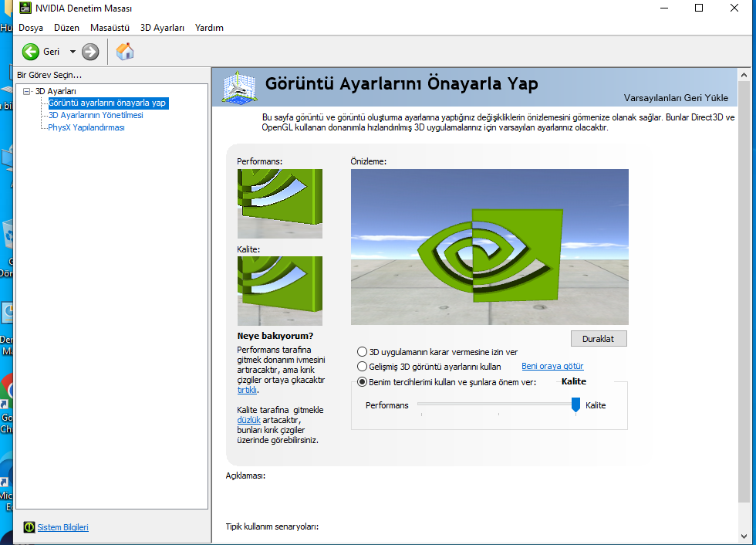Click the Performans label beside slider
Screen dimensions: 756x545
pyautogui.click(x=386, y=405)
